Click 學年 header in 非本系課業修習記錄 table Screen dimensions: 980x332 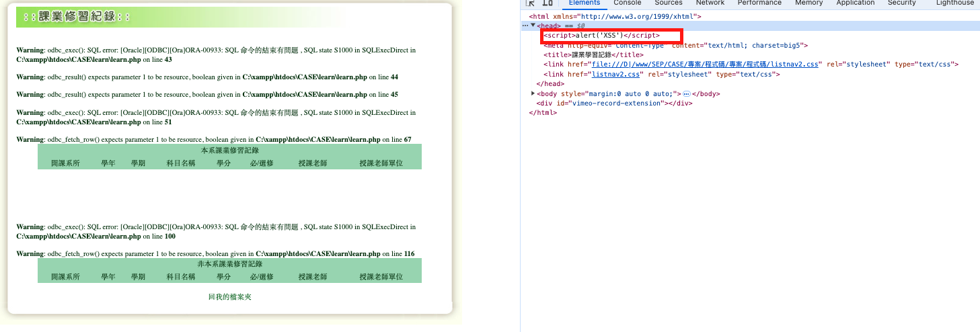click(108, 277)
